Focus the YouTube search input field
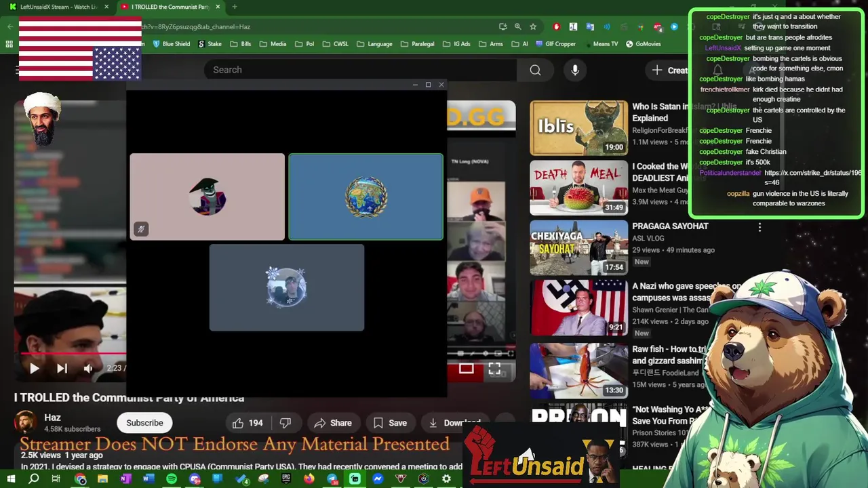 [359, 70]
